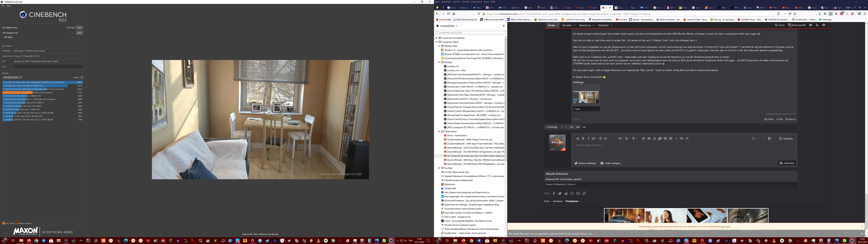Click Firefox home icon
Screen dimensions: 868x244
pos(454,14)
